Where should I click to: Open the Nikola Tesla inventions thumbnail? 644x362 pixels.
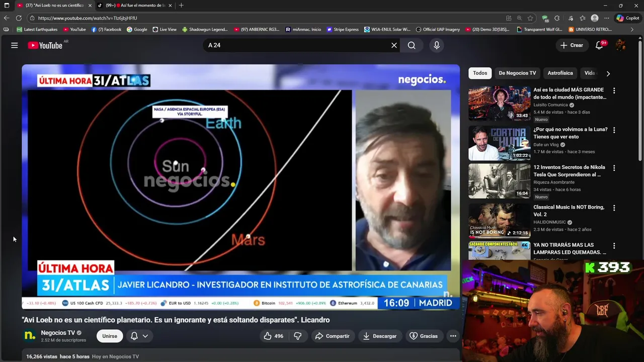pyautogui.click(x=499, y=181)
